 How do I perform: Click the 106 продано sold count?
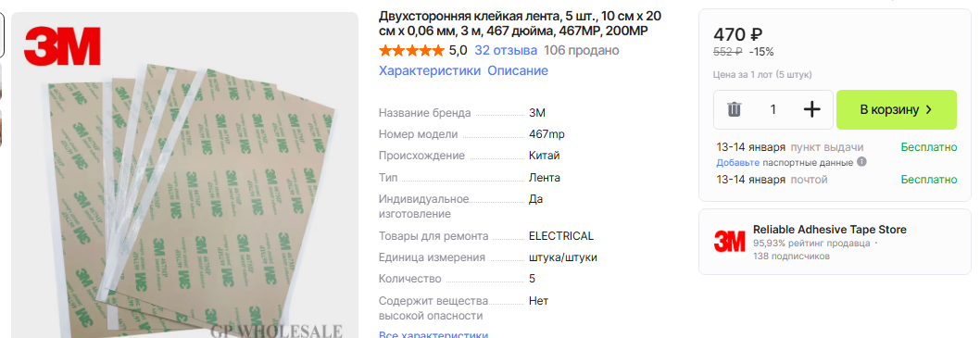click(x=582, y=51)
